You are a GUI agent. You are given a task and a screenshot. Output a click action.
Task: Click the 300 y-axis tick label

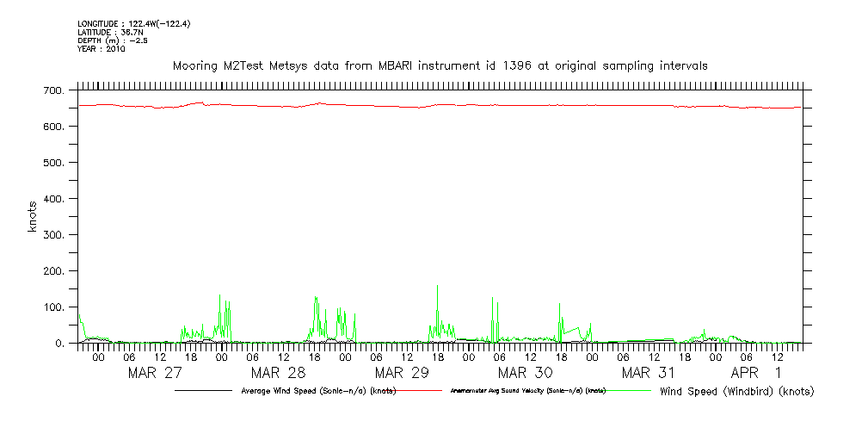(52, 235)
